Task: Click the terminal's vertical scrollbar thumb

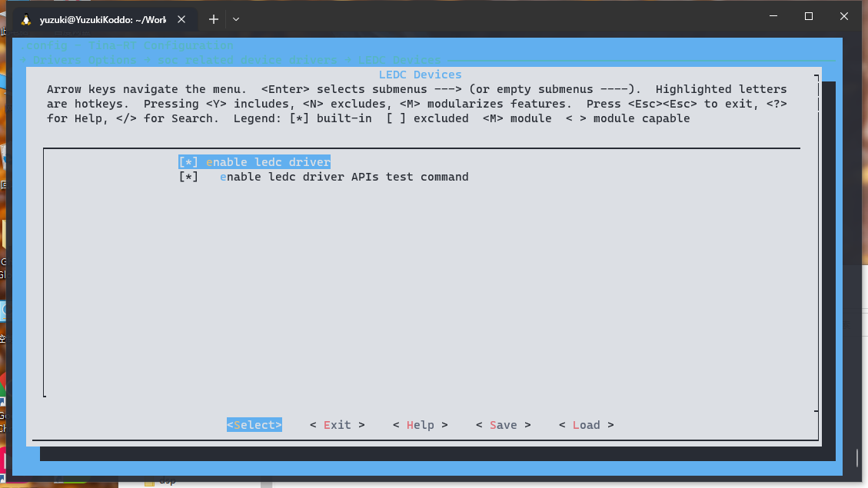Action: 857,458
